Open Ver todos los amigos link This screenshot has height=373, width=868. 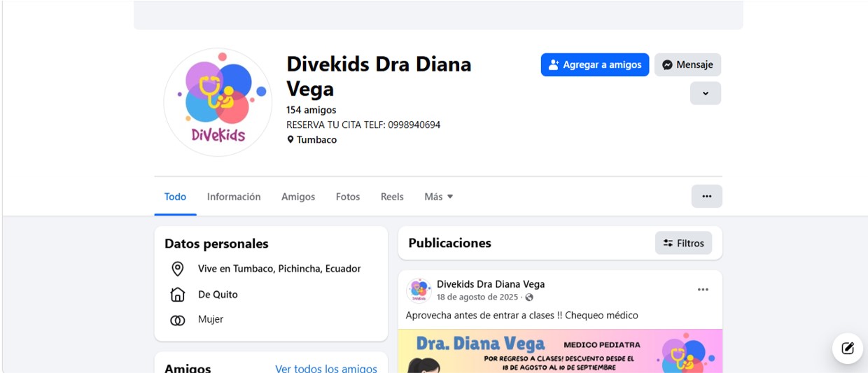tap(326, 368)
